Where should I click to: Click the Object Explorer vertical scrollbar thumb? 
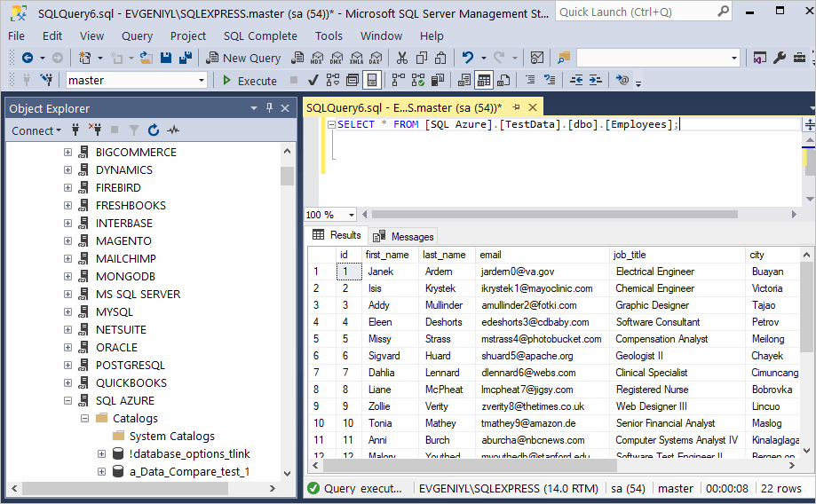click(x=287, y=176)
